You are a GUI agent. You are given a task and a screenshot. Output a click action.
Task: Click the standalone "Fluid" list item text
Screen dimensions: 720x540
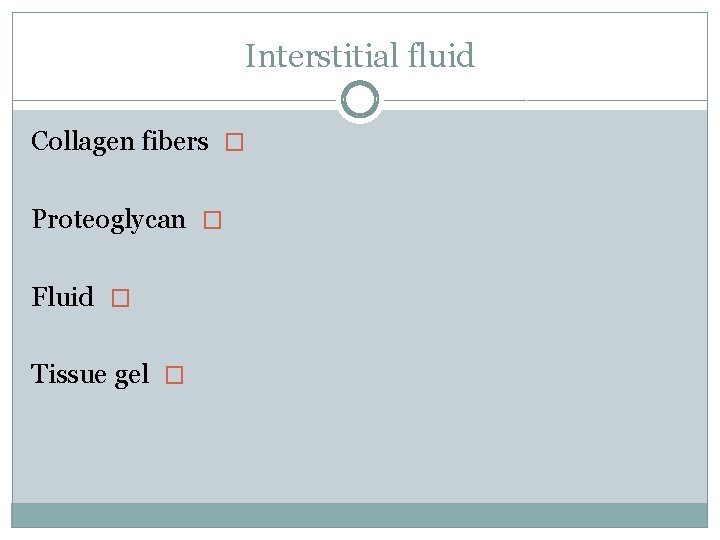coord(63,297)
